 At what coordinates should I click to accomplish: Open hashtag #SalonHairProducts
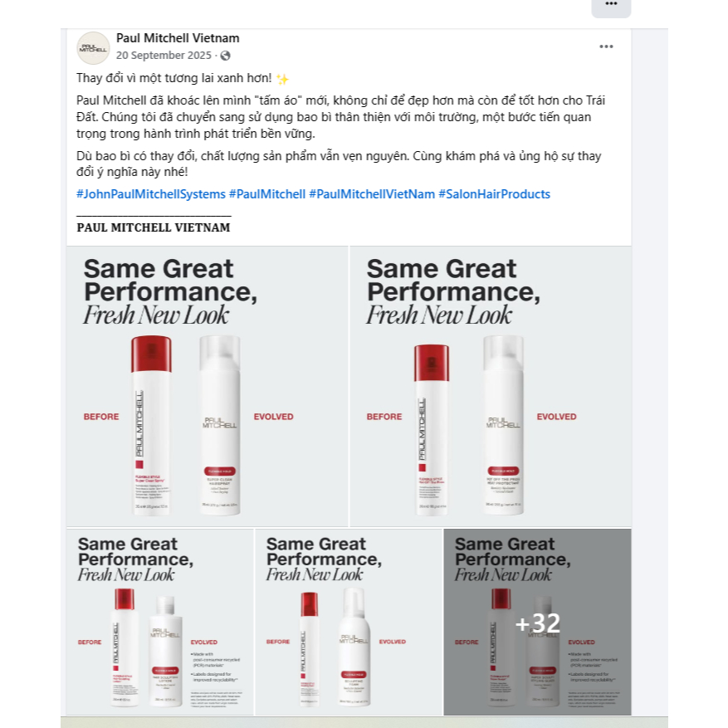pos(494,194)
